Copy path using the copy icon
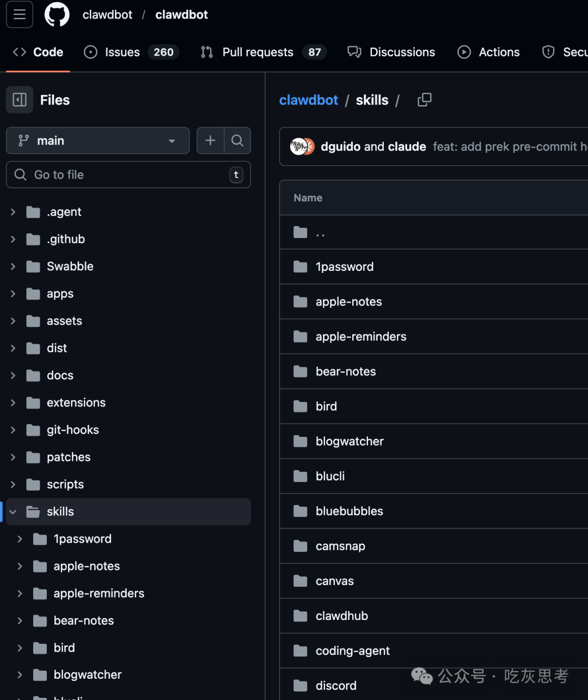588x700 pixels. click(424, 100)
